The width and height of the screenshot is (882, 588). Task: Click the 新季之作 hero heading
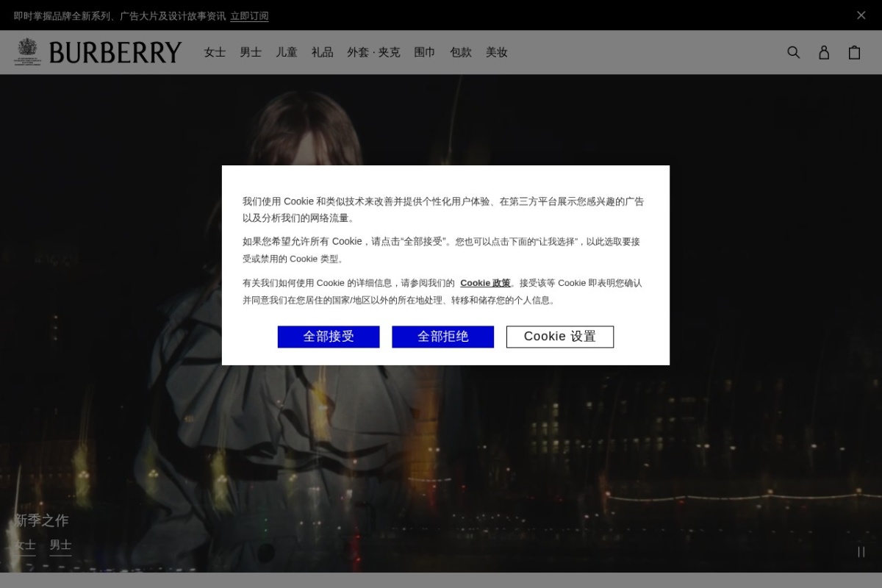click(42, 520)
